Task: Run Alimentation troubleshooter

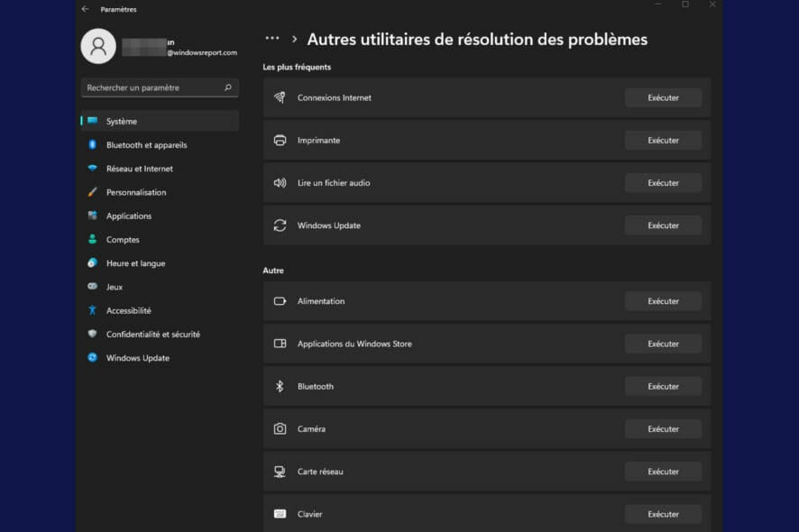Action: click(x=663, y=301)
